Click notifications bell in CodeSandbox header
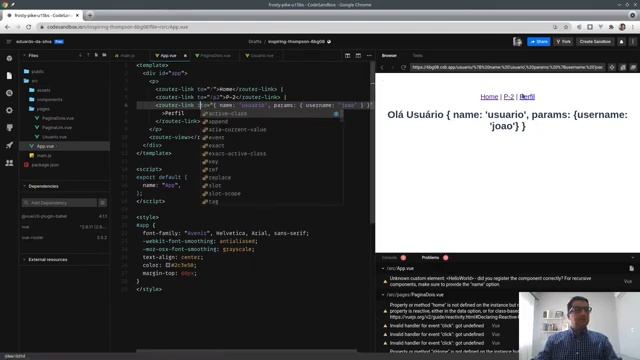 pyautogui.click(x=622, y=42)
